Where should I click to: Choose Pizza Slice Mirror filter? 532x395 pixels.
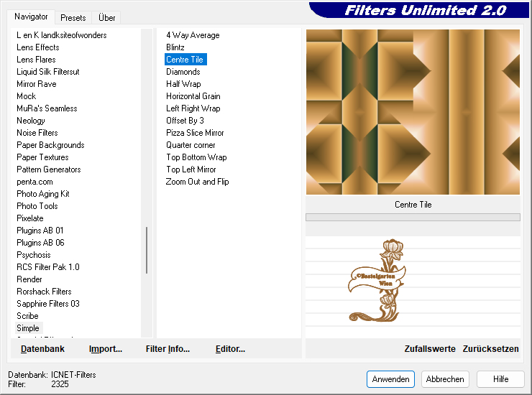pos(195,133)
